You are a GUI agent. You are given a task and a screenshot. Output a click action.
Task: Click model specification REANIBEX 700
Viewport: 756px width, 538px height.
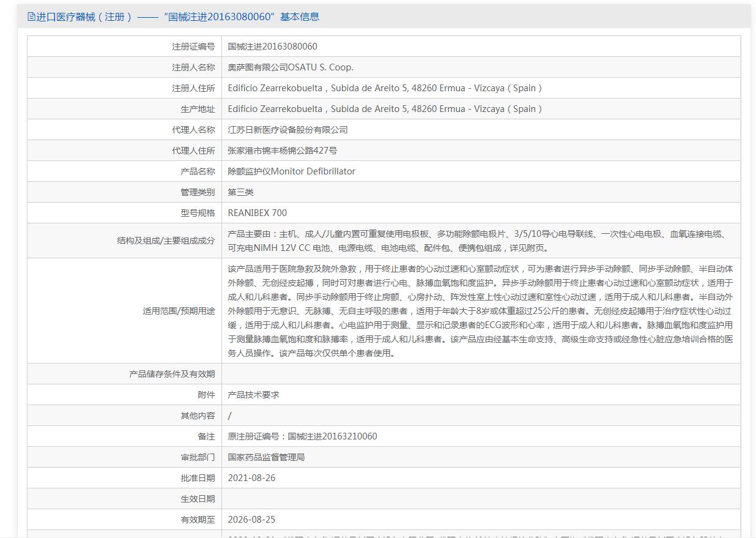coord(257,213)
